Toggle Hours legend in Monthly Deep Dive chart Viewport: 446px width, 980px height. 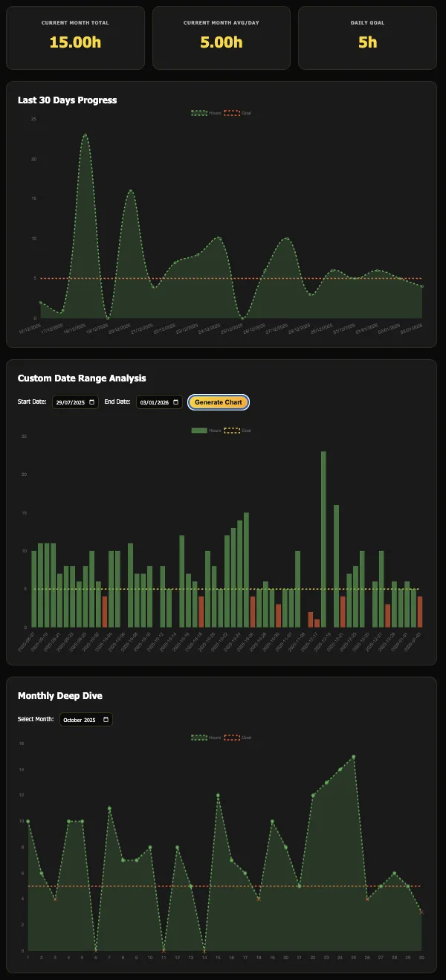207,738
